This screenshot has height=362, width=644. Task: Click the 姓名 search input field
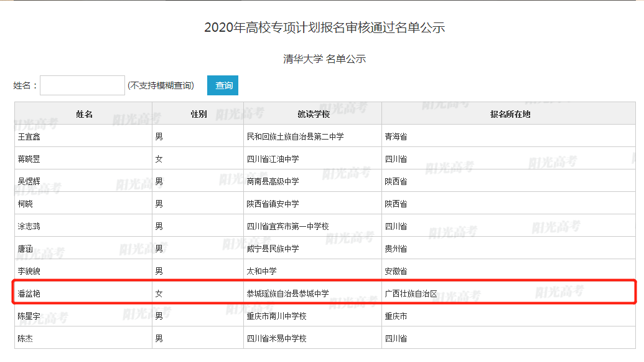82,85
